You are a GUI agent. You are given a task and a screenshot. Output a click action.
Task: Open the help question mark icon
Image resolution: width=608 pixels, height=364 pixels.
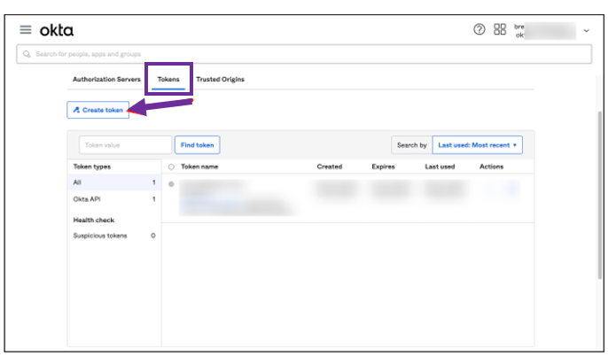(479, 29)
